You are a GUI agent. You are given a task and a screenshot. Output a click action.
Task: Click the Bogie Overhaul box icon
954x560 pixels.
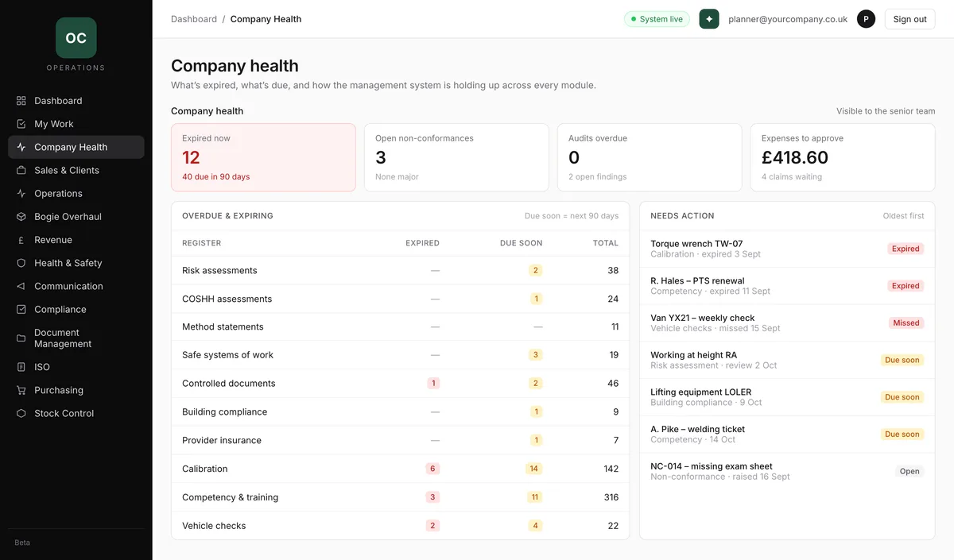[x=21, y=216]
